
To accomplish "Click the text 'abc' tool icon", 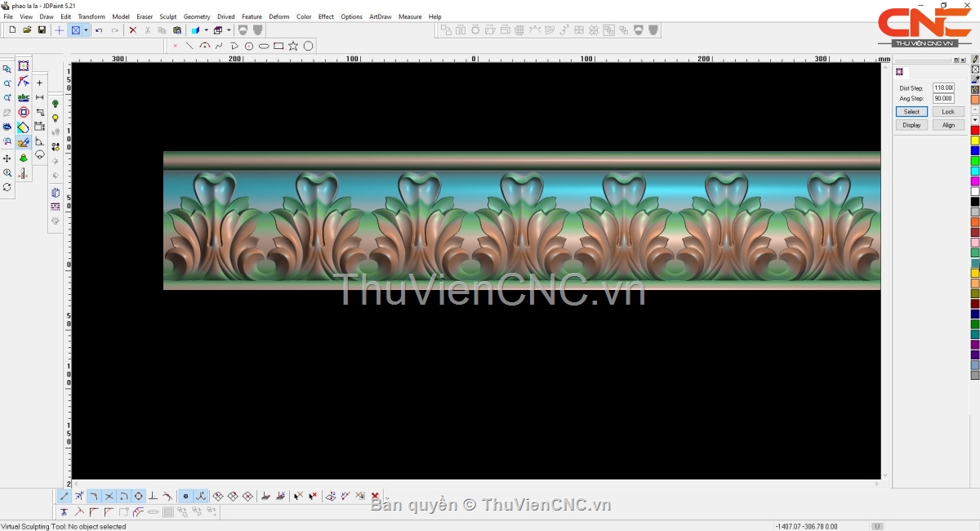I will 24,97.
